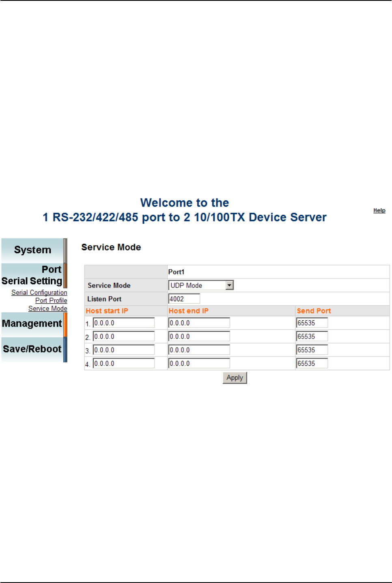Select the Service Mode page heading

111,247
